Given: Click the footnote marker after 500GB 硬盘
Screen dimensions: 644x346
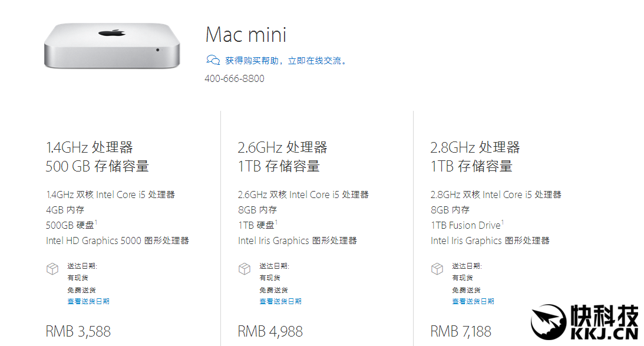Looking at the screenshot, I should point(96,222).
